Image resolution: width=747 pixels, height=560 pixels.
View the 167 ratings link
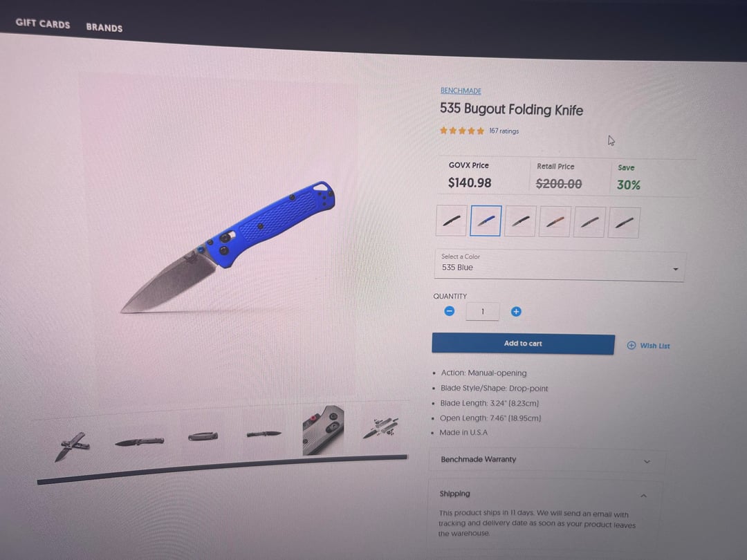[x=504, y=131]
